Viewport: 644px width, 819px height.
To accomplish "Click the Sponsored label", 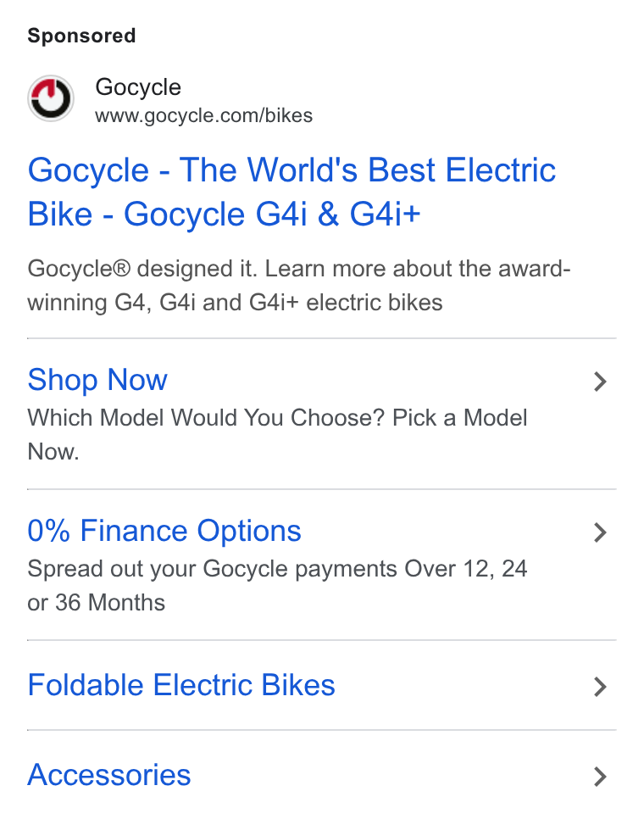I will 81,36.
